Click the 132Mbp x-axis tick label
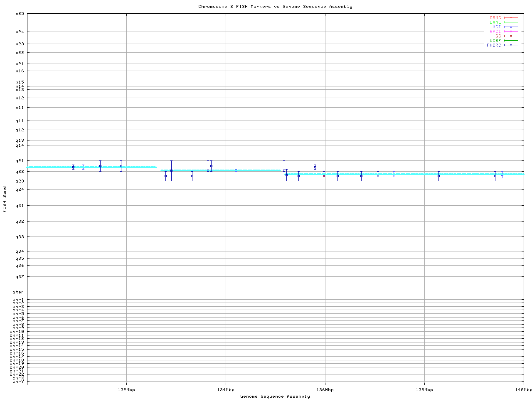Viewport: 532px width, 399px height. pyautogui.click(x=126, y=390)
